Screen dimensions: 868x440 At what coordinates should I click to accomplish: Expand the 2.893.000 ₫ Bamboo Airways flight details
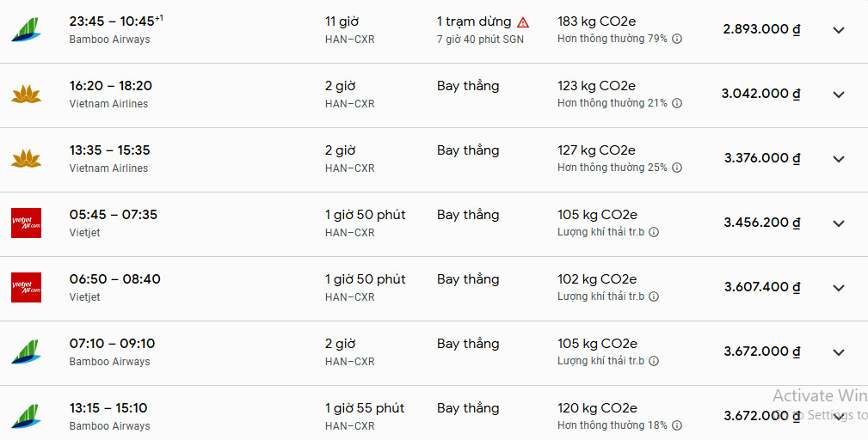click(x=839, y=30)
